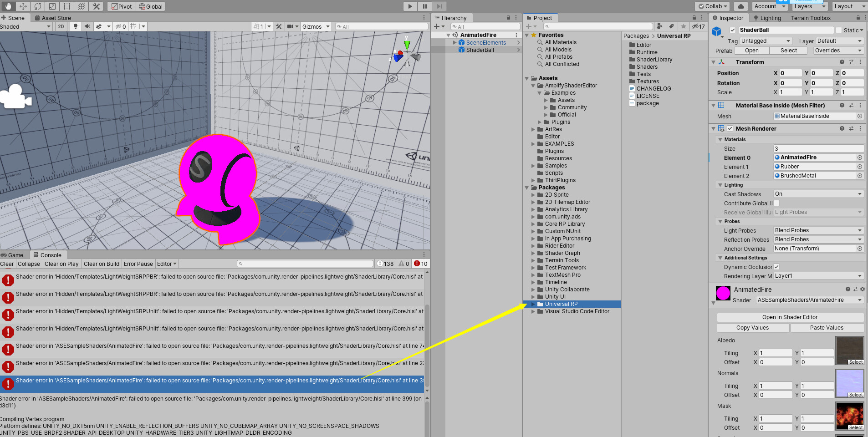Expand the Shader Graph package folder
The width and height of the screenshot is (868, 437).
coord(534,253)
